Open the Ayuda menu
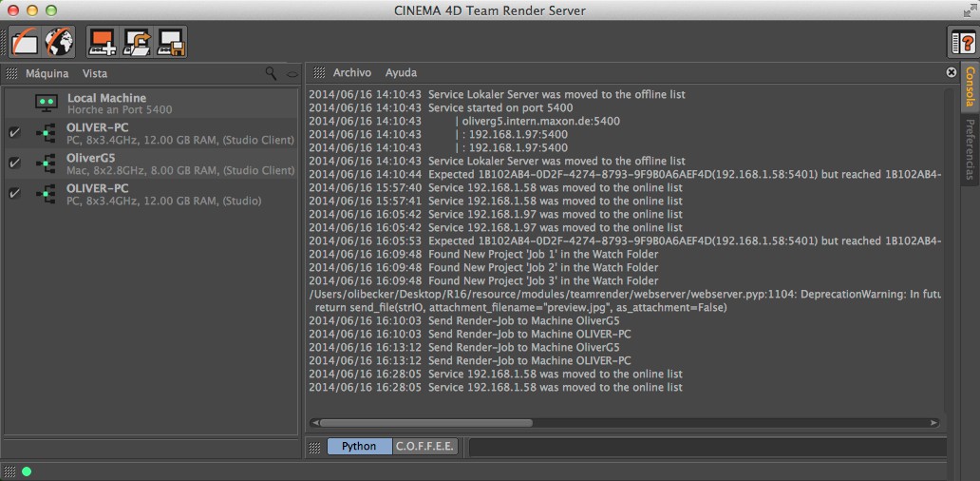The height and width of the screenshot is (481, 980). (401, 73)
